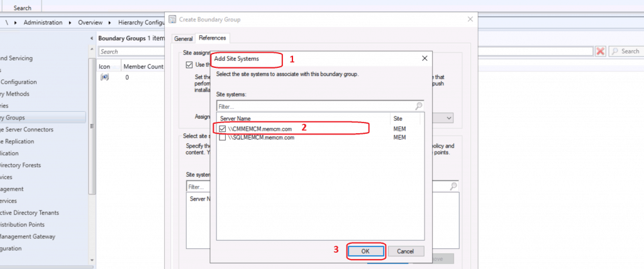
Task: Collapse the navigation pane arrow
Action: (91, 38)
